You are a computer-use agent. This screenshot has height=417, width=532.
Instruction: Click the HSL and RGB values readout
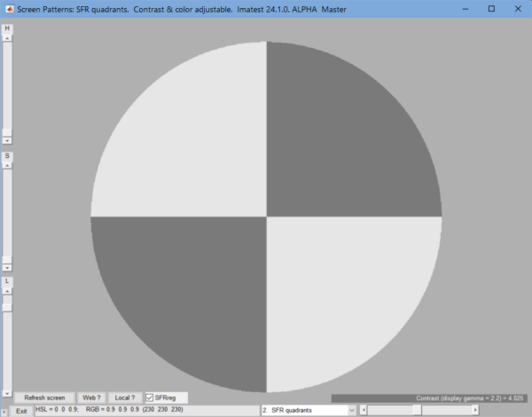tap(111, 410)
